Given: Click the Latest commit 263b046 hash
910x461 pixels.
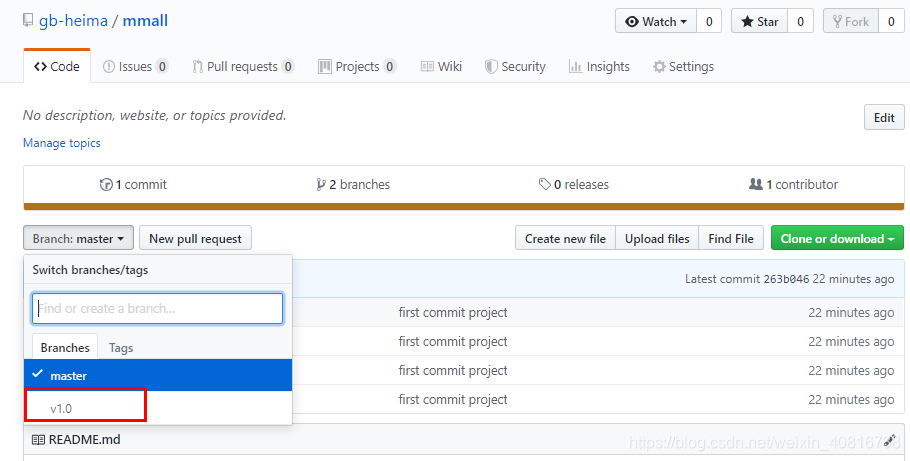Looking at the screenshot, I should click(x=786, y=279).
